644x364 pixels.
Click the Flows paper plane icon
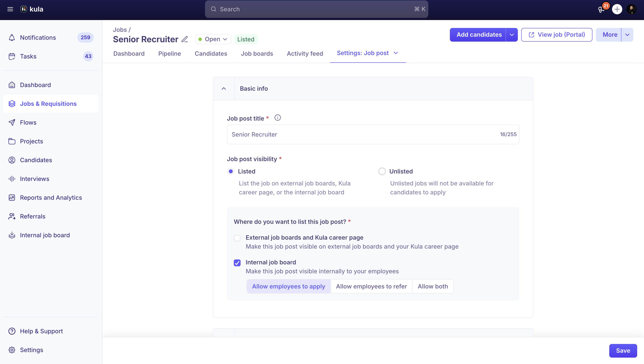12,122
